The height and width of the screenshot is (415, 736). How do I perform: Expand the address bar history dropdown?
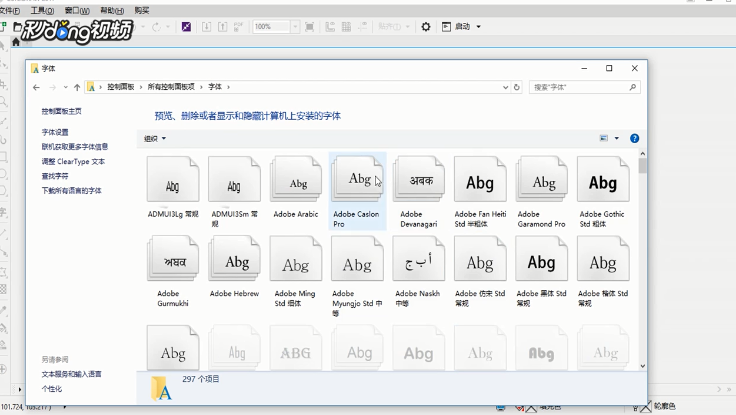click(x=505, y=87)
